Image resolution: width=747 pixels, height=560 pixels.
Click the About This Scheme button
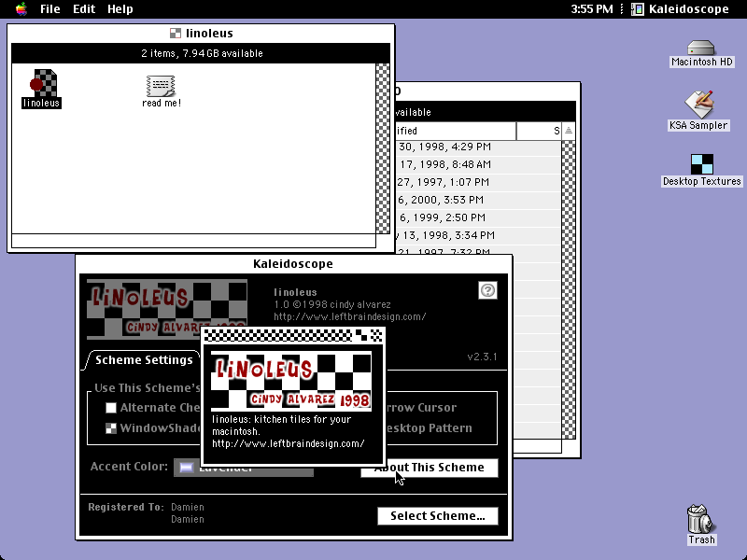(x=430, y=468)
